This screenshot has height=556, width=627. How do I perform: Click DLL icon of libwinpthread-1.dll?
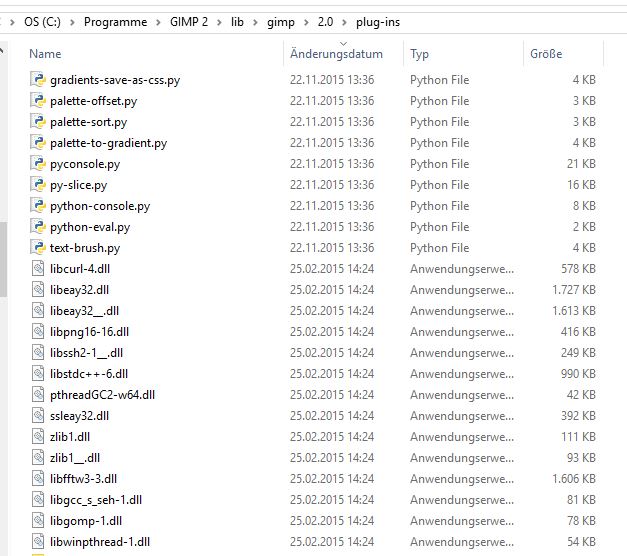coord(38,541)
